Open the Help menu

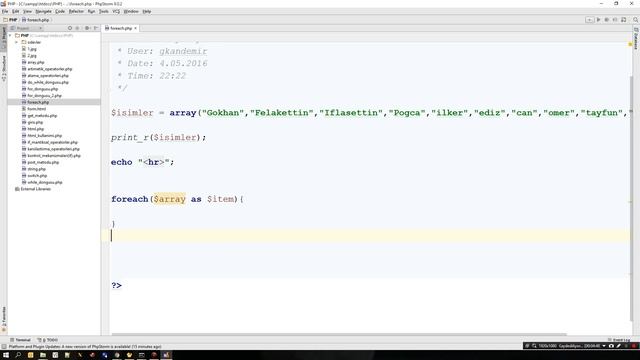pos(147,11)
